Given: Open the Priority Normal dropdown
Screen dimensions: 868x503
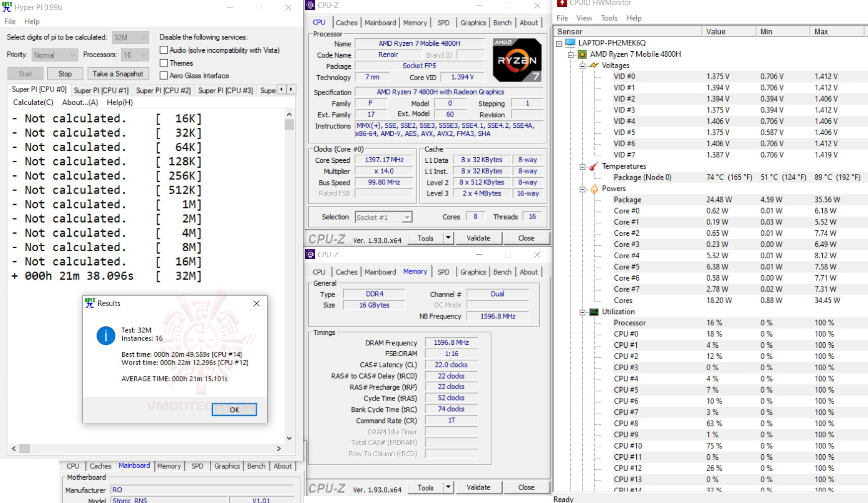Looking at the screenshot, I should point(55,55).
